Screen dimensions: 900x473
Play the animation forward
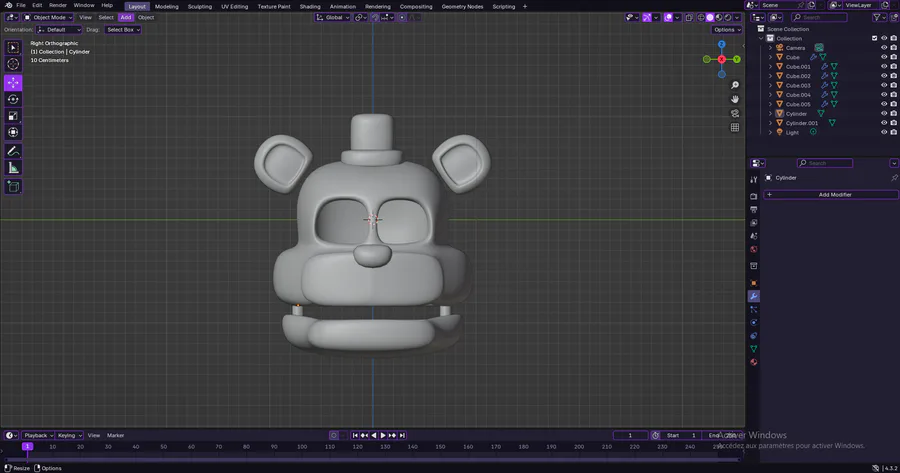click(x=383, y=435)
